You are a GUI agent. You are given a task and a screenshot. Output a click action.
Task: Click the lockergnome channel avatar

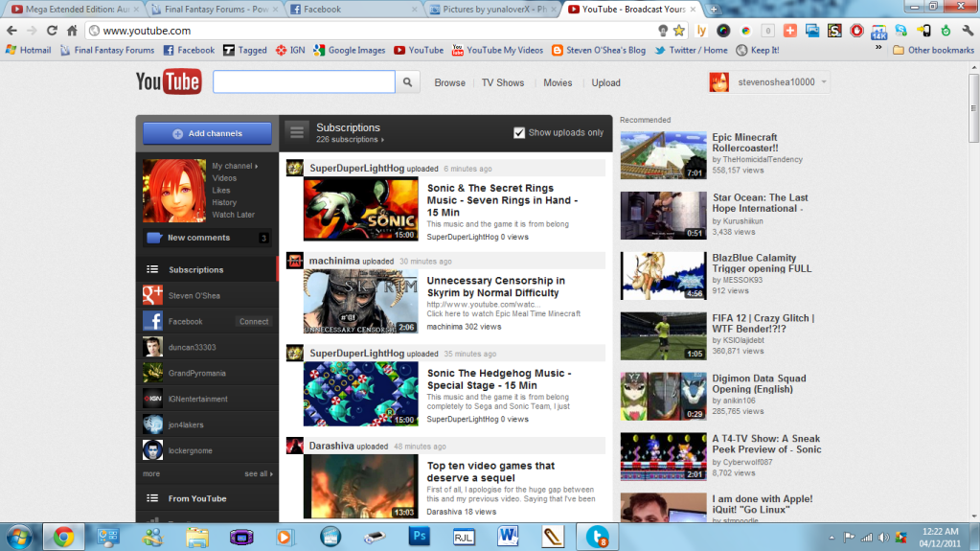[152, 449]
